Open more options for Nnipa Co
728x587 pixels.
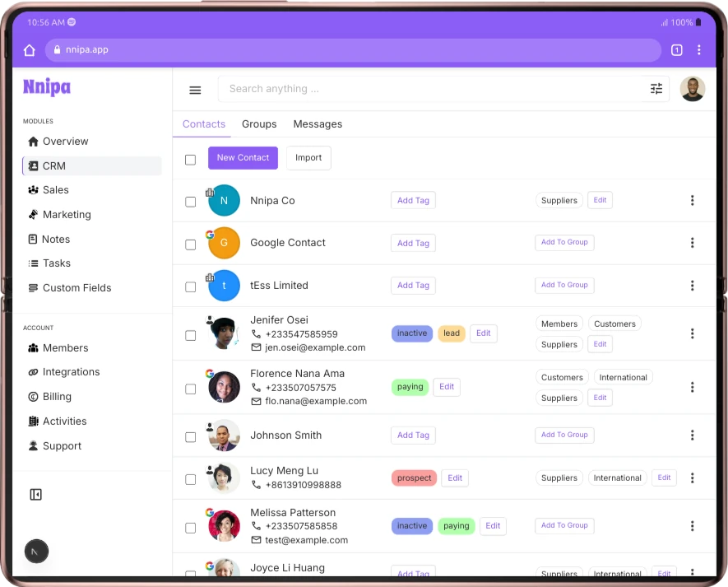(692, 201)
